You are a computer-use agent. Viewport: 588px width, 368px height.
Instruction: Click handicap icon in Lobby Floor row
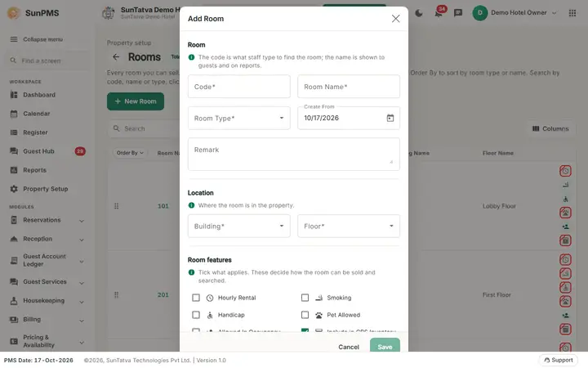[x=565, y=199]
